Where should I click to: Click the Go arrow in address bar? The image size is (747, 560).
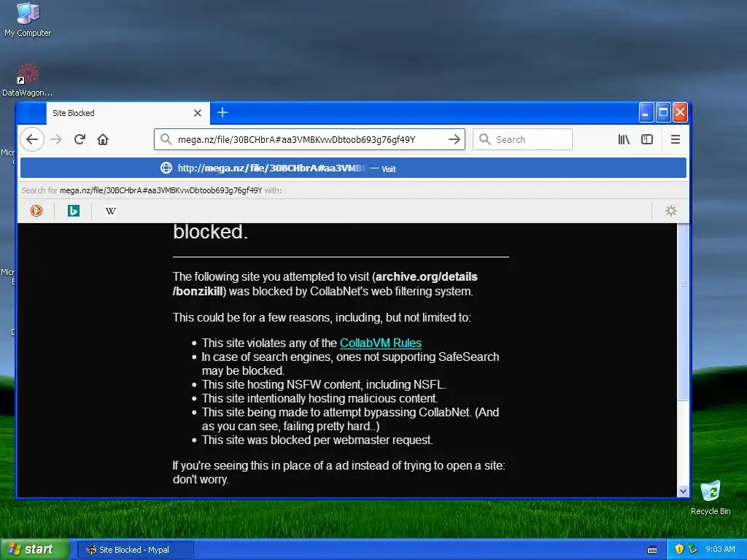tap(454, 139)
